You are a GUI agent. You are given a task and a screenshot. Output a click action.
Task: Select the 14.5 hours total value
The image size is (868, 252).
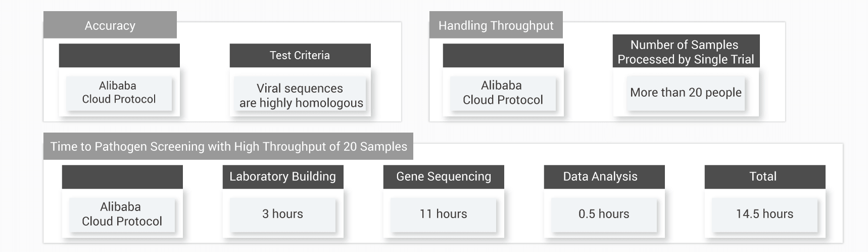coord(764,214)
